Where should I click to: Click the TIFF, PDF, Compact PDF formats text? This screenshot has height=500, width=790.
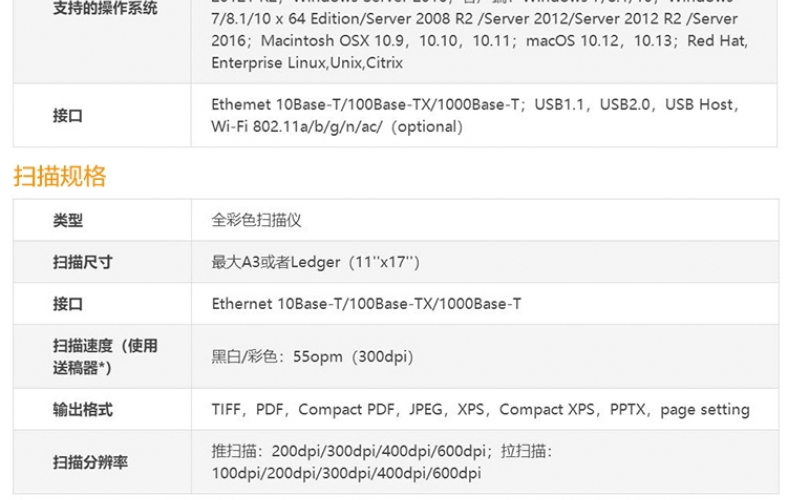tap(481, 409)
